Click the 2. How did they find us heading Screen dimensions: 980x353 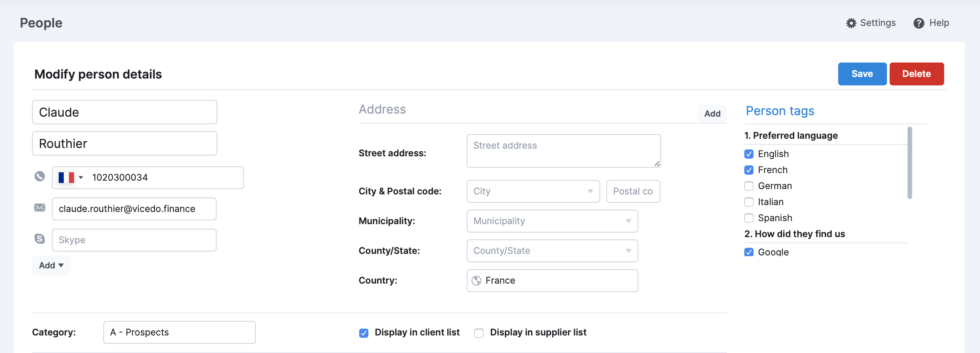(x=795, y=234)
